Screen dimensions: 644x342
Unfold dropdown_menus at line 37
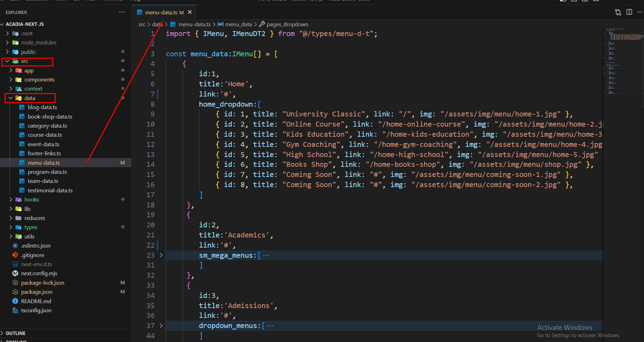click(x=161, y=326)
